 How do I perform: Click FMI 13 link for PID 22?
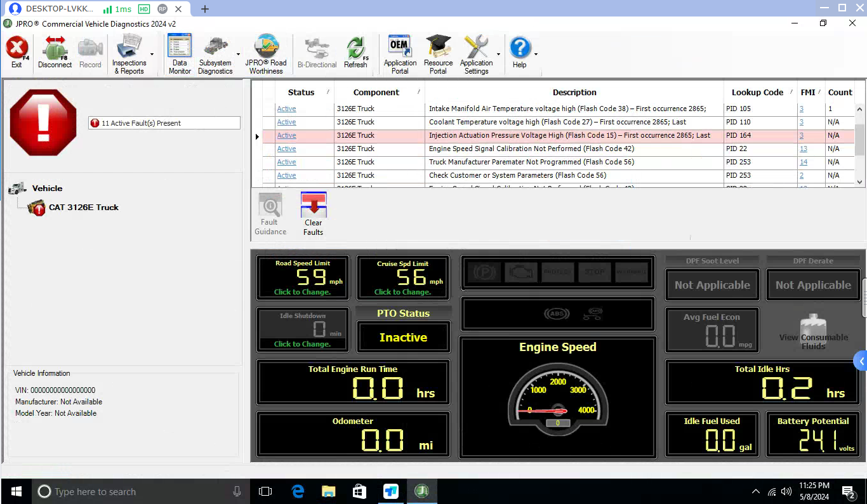point(804,149)
